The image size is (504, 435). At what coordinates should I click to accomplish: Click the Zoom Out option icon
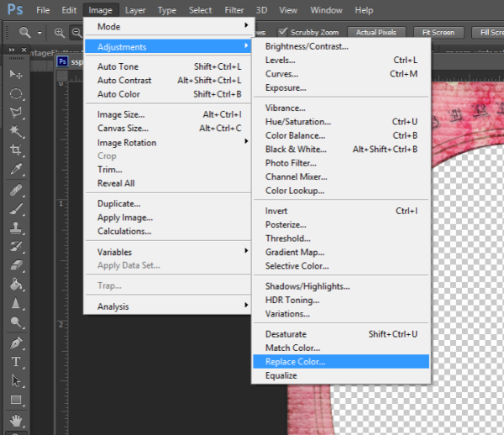click(x=76, y=33)
